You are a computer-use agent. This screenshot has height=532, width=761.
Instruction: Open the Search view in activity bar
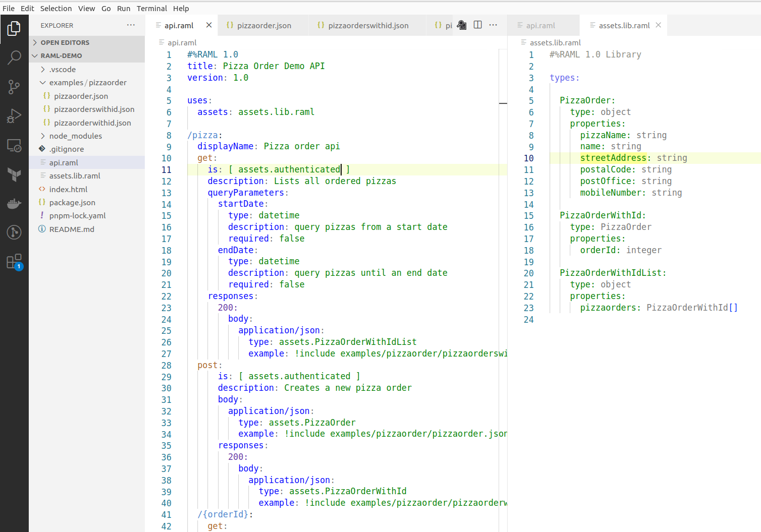pos(14,57)
